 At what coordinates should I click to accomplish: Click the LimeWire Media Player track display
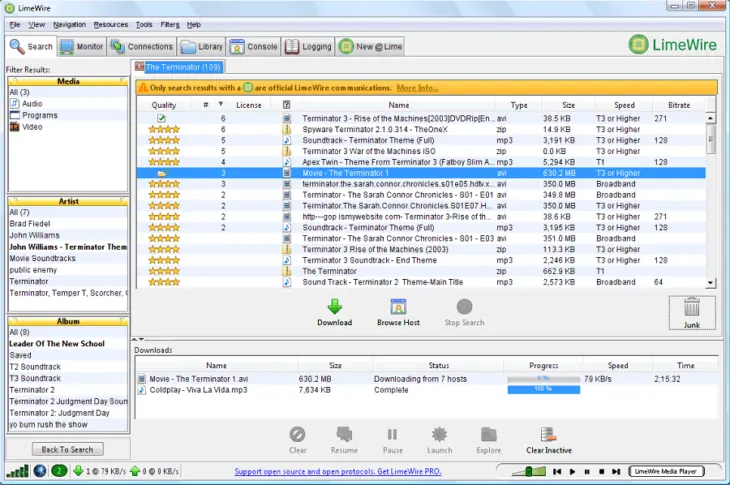tap(666, 472)
